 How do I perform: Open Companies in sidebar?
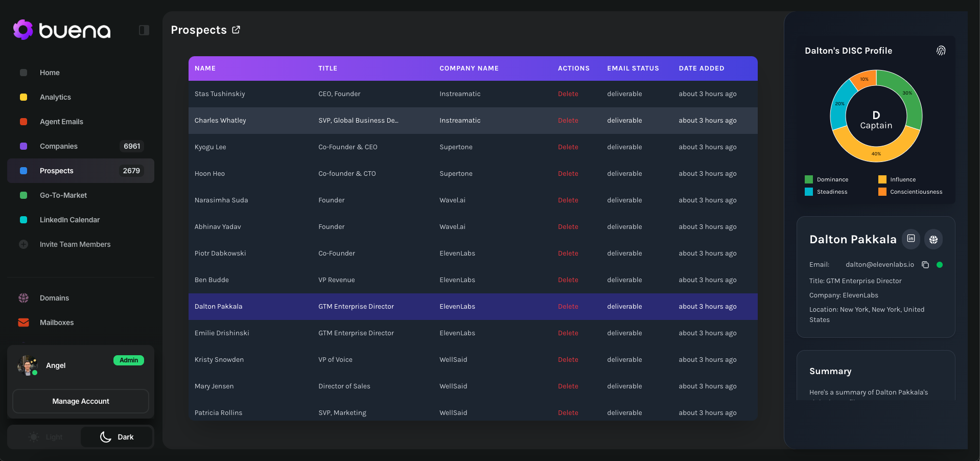pyautogui.click(x=81, y=146)
